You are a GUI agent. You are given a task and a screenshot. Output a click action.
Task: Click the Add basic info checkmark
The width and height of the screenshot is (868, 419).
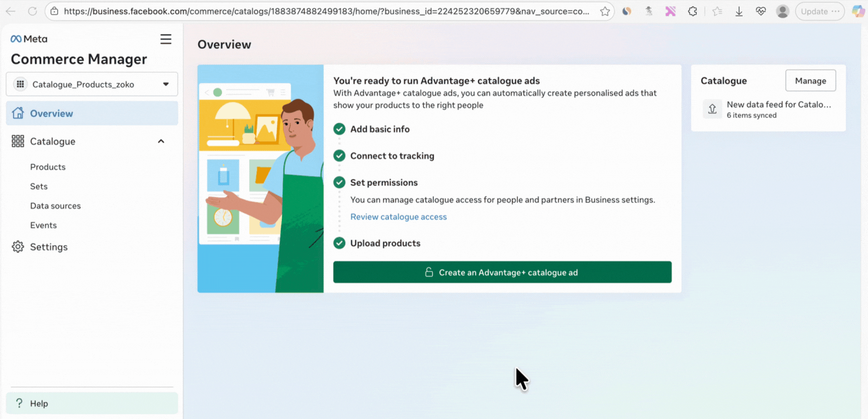339,129
